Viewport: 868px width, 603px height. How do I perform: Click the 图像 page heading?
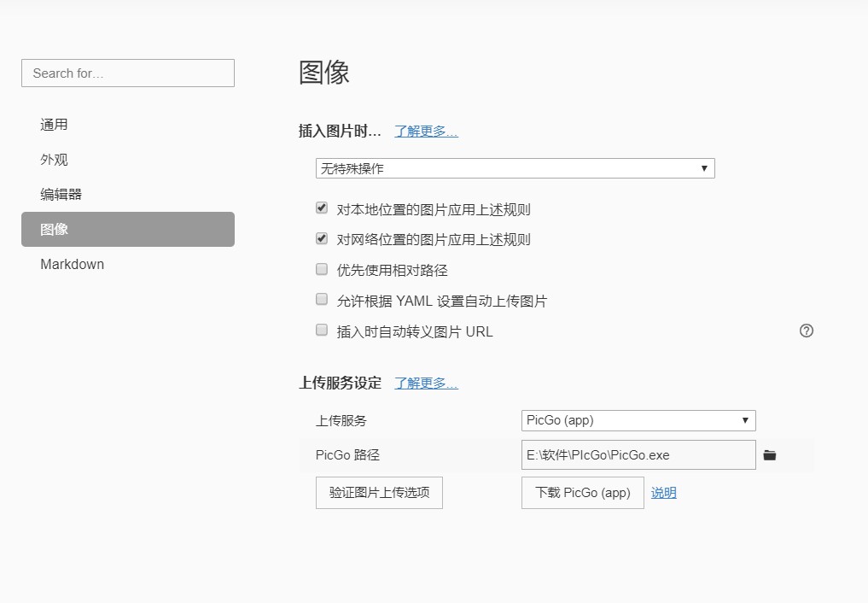(x=323, y=73)
